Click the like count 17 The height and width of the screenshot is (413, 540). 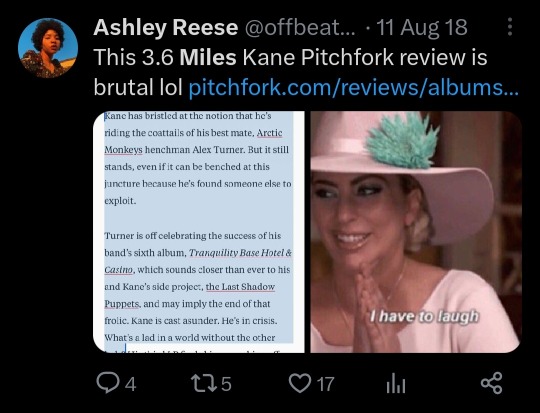coord(325,384)
